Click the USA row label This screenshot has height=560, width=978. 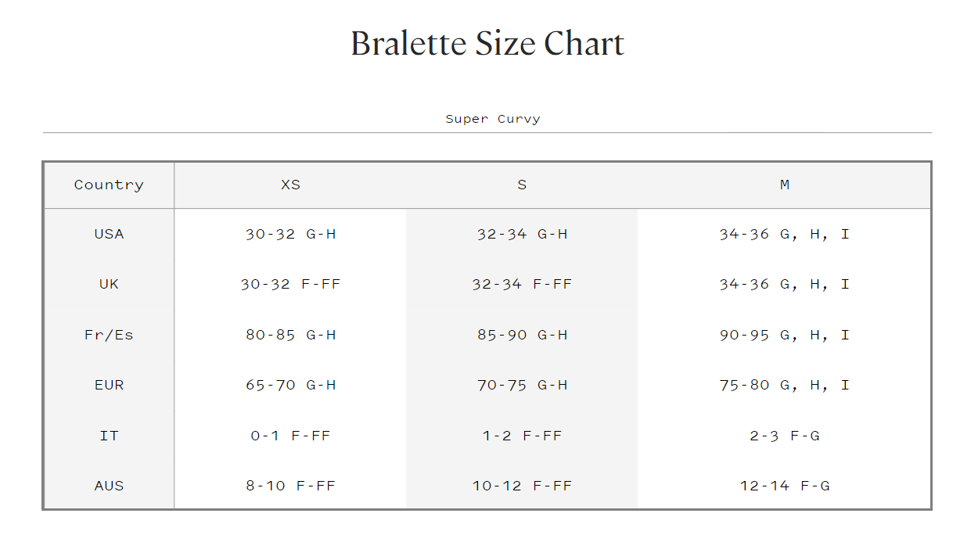(x=109, y=234)
